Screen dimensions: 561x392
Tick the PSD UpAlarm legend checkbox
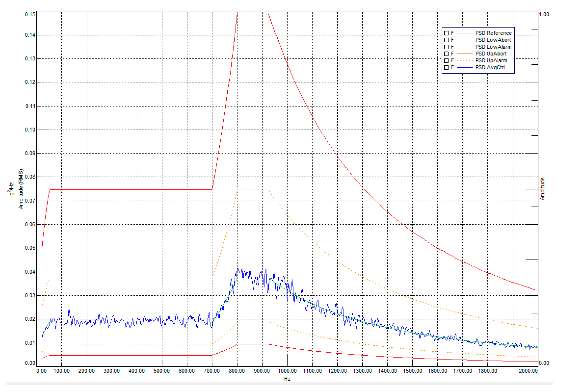tap(446, 60)
